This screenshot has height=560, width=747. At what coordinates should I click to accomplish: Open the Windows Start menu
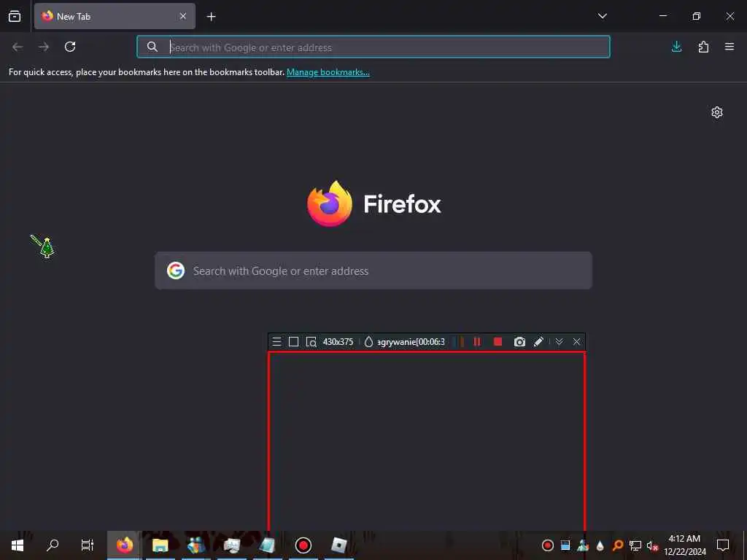18,545
